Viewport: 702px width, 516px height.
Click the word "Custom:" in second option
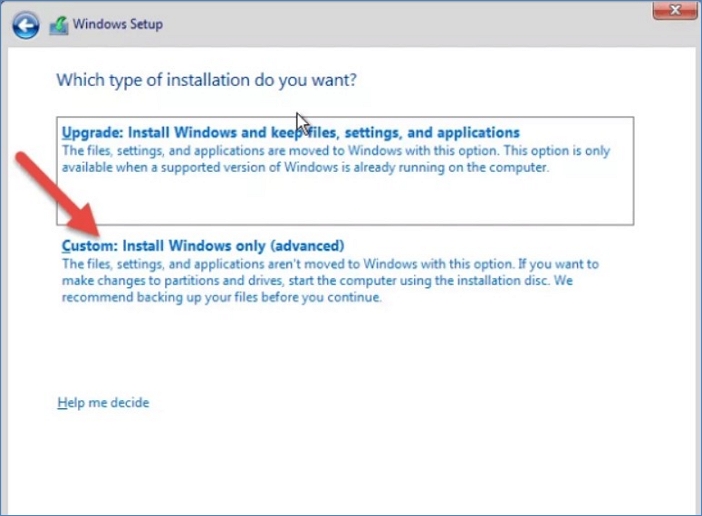pos(90,245)
